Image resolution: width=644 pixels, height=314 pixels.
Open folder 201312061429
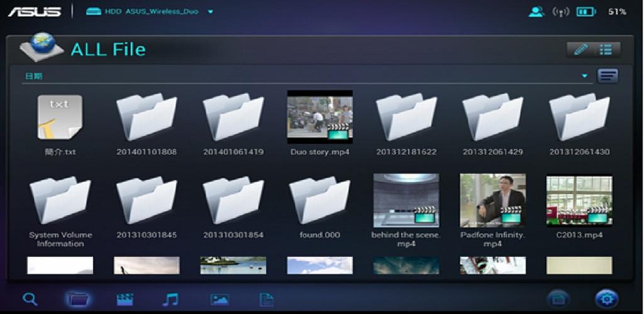(x=493, y=117)
